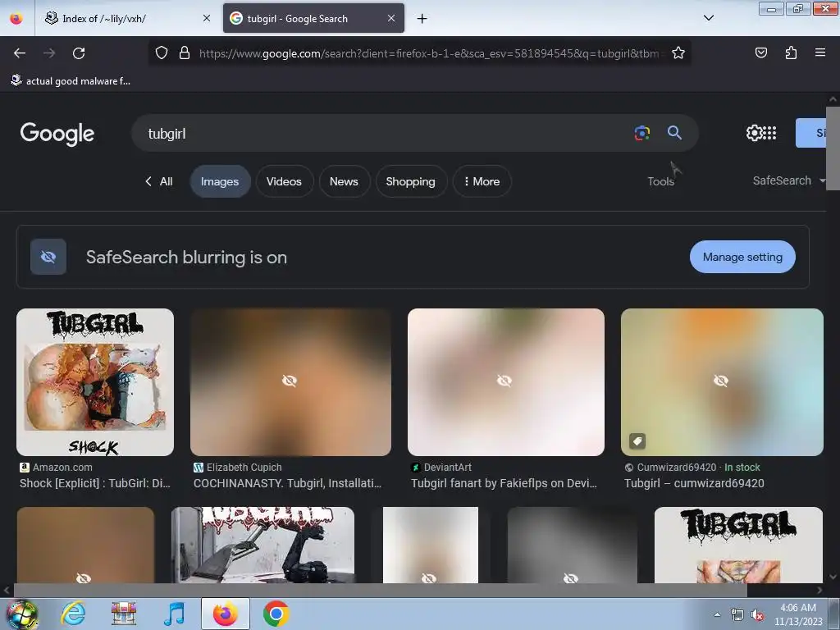Switch to the Videos tab

click(284, 181)
